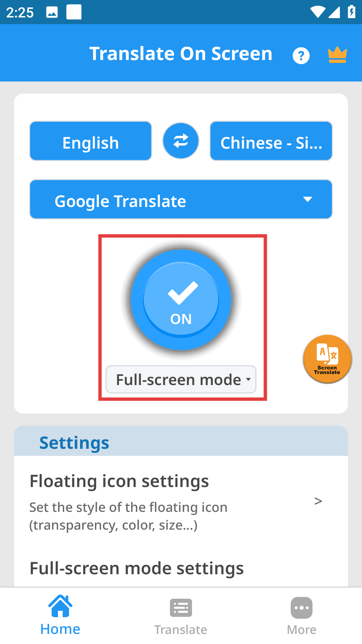Open the Full-screen mode dropdown
The width and height of the screenshot is (362, 644).
pyautogui.click(x=181, y=379)
